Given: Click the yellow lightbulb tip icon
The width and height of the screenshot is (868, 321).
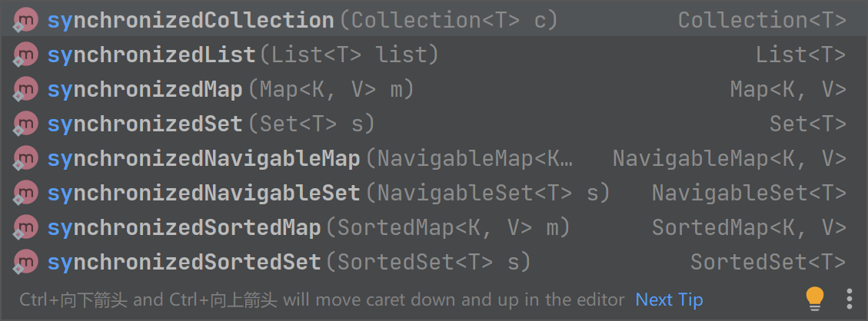Looking at the screenshot, I should coord(814,297).
